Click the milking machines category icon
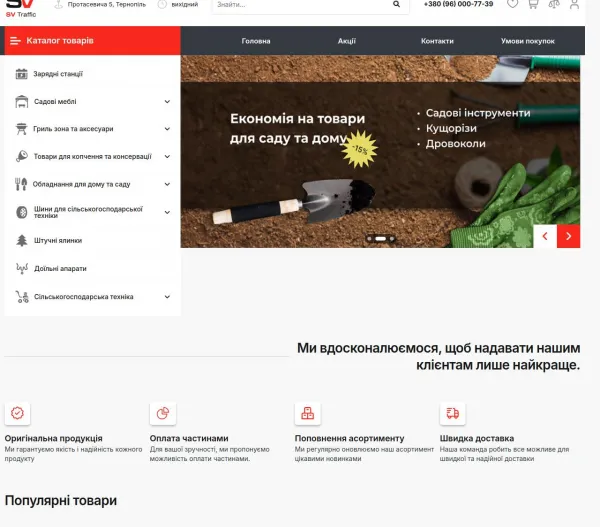 coord(22,268)
